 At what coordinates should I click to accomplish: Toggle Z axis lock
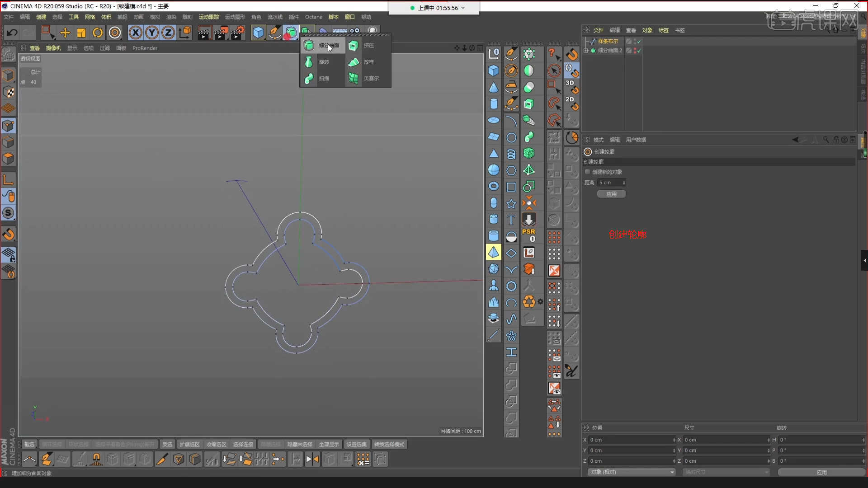pos(168,33)
